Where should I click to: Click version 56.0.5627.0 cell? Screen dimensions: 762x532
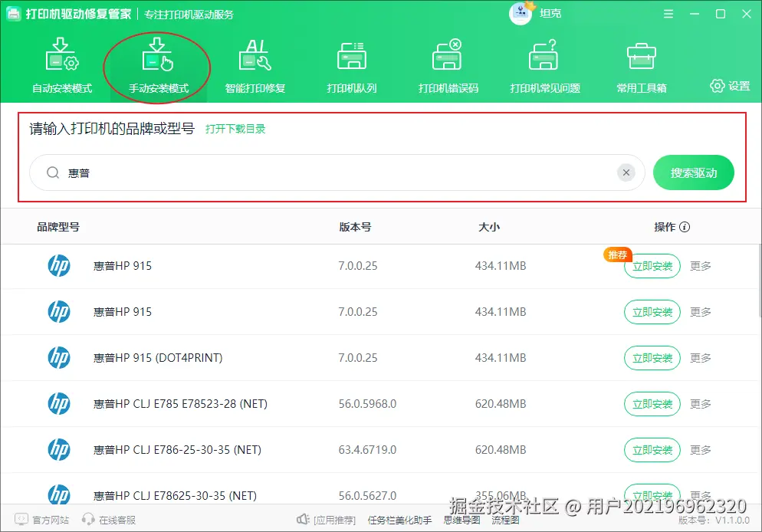coord(367,495)
